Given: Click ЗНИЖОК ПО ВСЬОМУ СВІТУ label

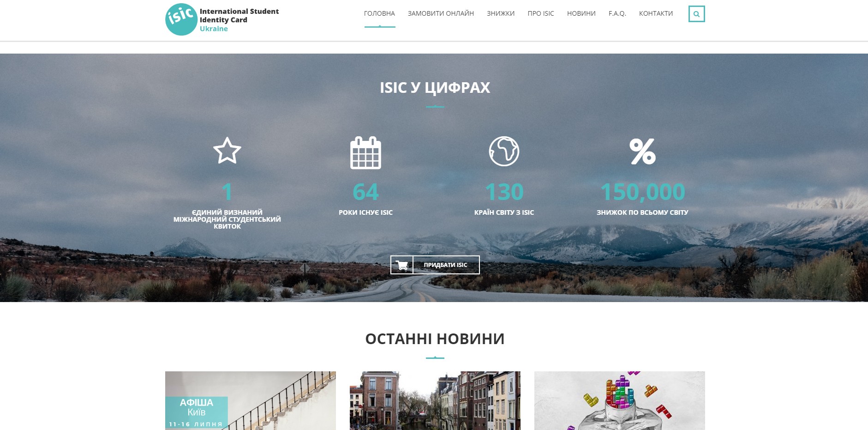Looking at the screenshot, I should click(642, 212).
